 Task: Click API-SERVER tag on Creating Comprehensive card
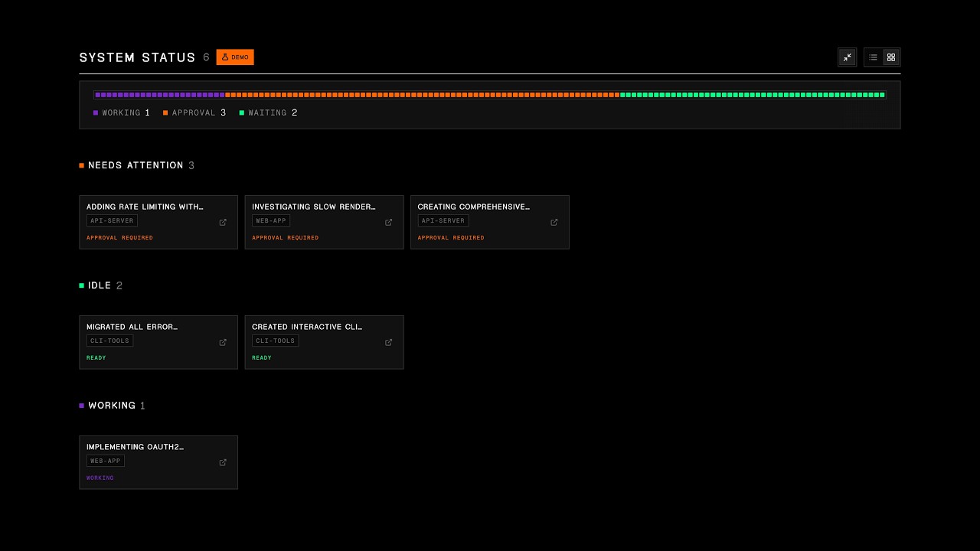point(443,220)
